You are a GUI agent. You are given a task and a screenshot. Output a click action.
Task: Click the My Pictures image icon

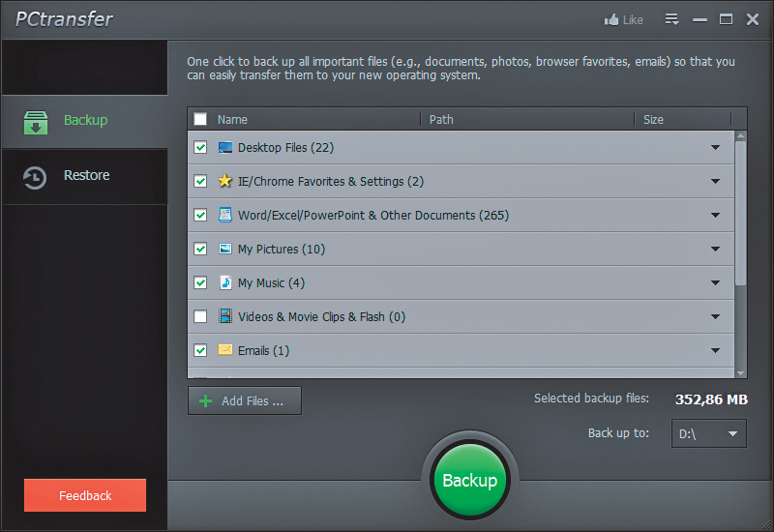(225, 249)
